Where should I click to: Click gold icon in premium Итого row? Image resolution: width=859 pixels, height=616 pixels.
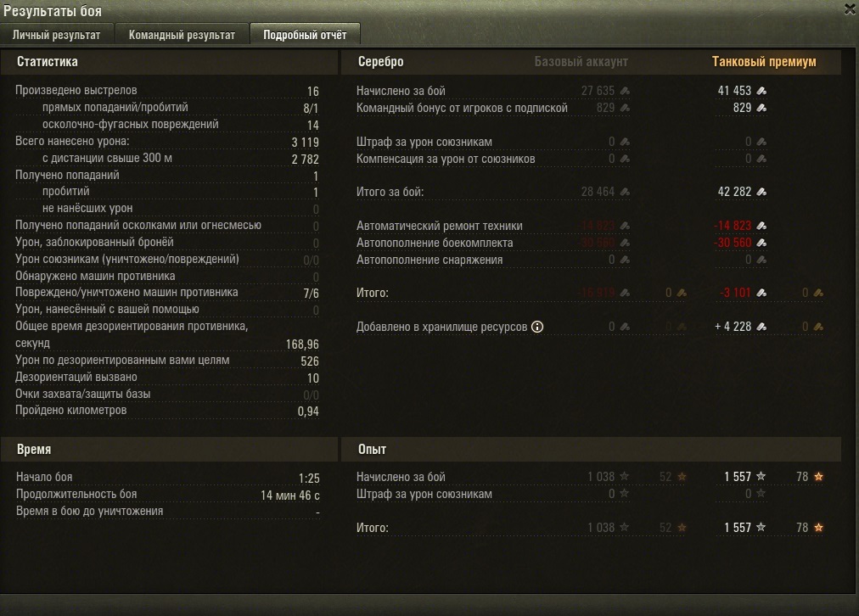(x=818, y=293)
